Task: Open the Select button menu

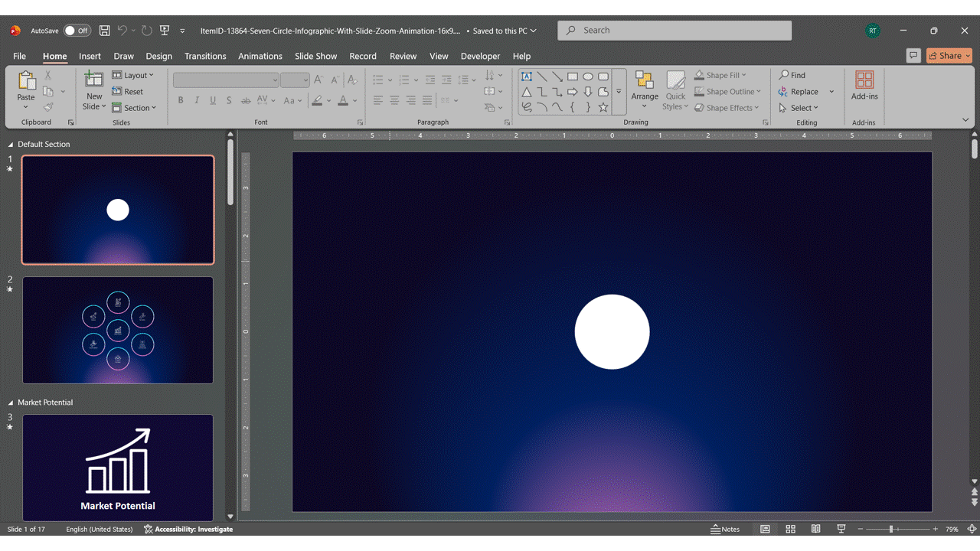Action: coord(799,108)
